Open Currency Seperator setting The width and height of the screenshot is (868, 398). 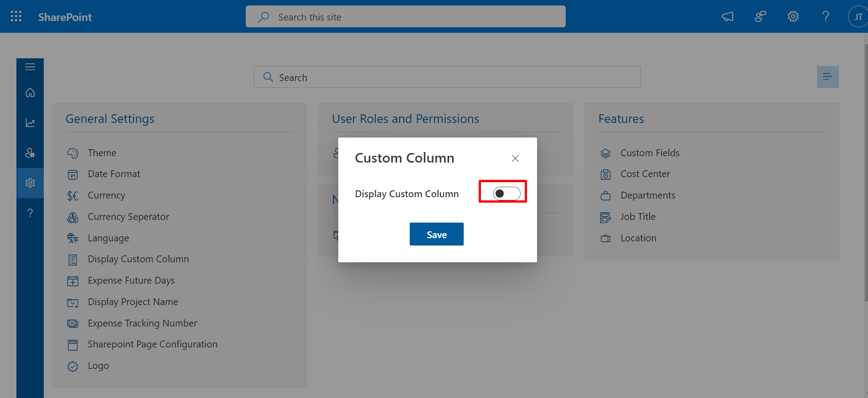[129, 217]
